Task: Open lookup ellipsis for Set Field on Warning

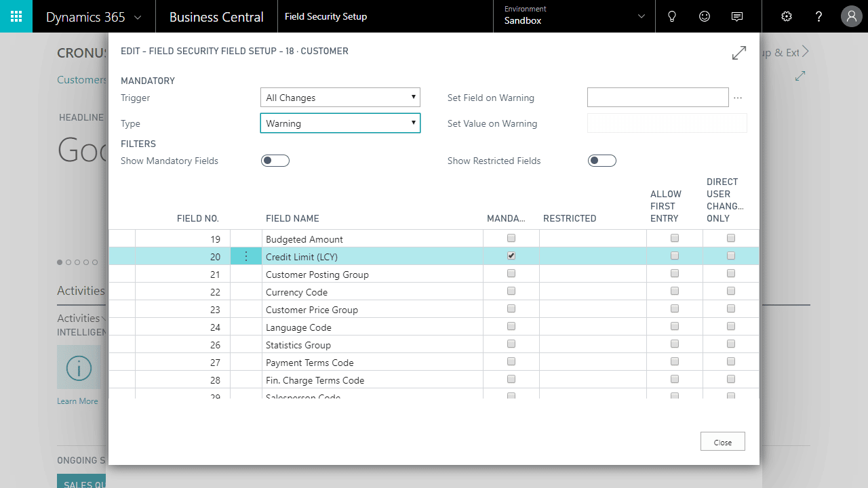Action: coord(738,98)
